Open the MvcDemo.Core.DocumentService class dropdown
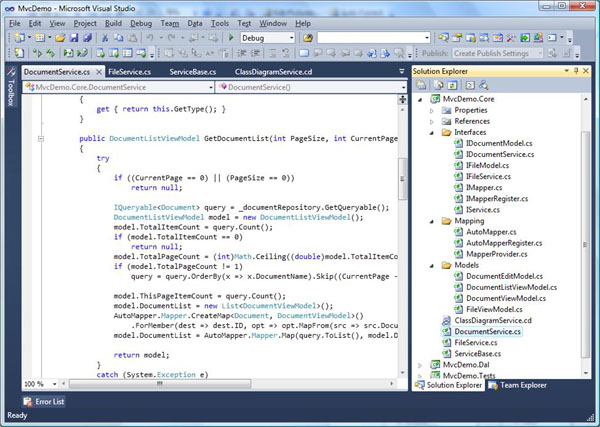This screenshot has width=600, height=427. point(210,87)
